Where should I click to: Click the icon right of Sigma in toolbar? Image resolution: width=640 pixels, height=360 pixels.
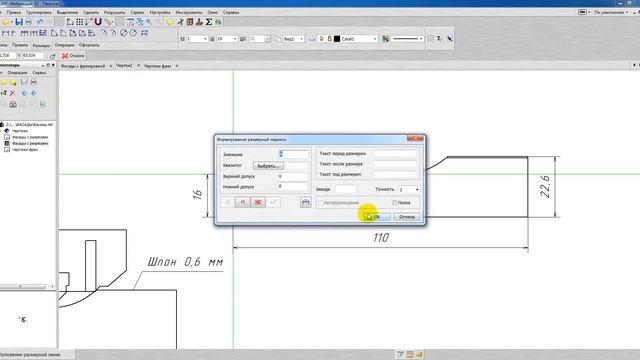(x=218, y=22)
